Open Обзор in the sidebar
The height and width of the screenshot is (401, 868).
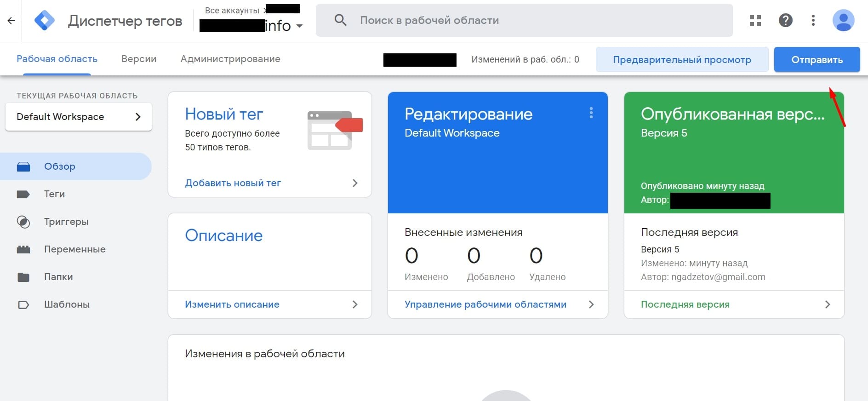click(x=76, y=166)
